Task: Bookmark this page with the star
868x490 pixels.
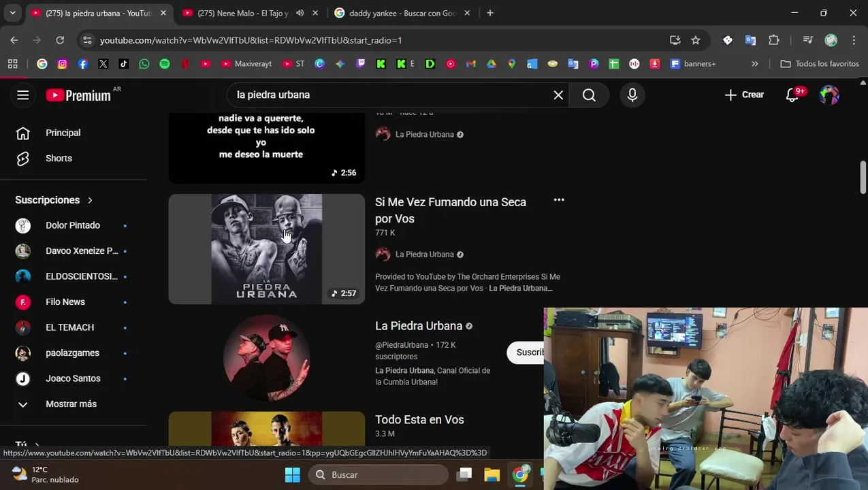Action: click(696, 40)
